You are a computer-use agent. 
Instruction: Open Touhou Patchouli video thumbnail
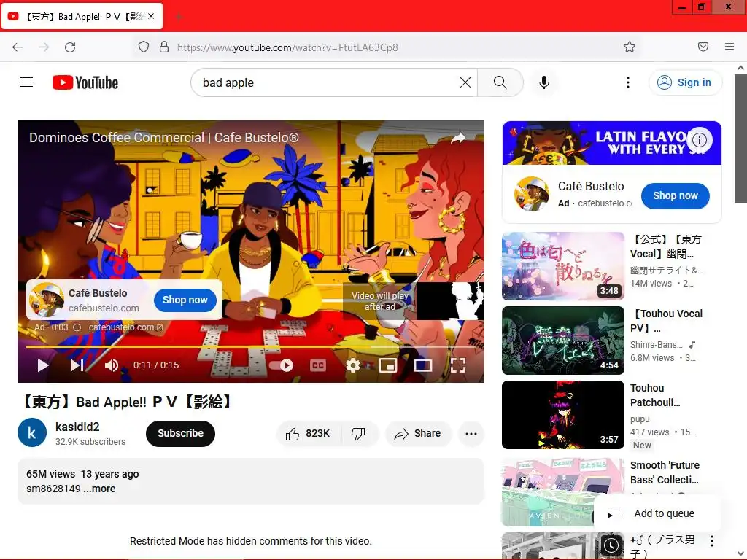coord(563,415)
